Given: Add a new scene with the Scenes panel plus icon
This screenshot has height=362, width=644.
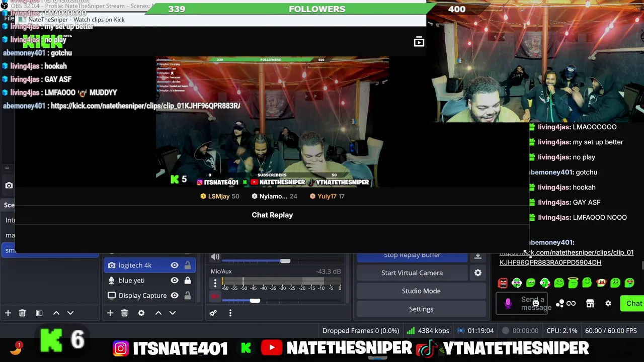Looking at the screenshot, I should click(8, 313).
